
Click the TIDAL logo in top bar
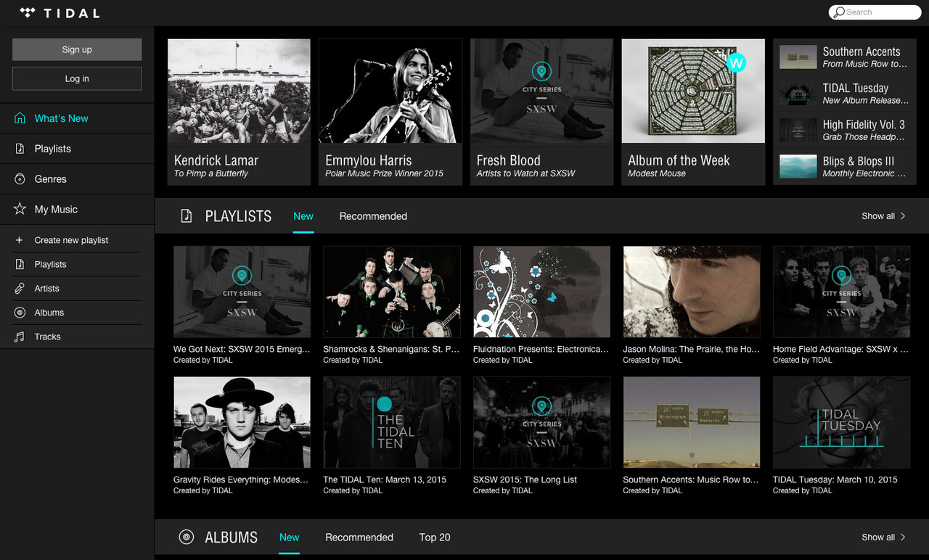coord(58,12)
